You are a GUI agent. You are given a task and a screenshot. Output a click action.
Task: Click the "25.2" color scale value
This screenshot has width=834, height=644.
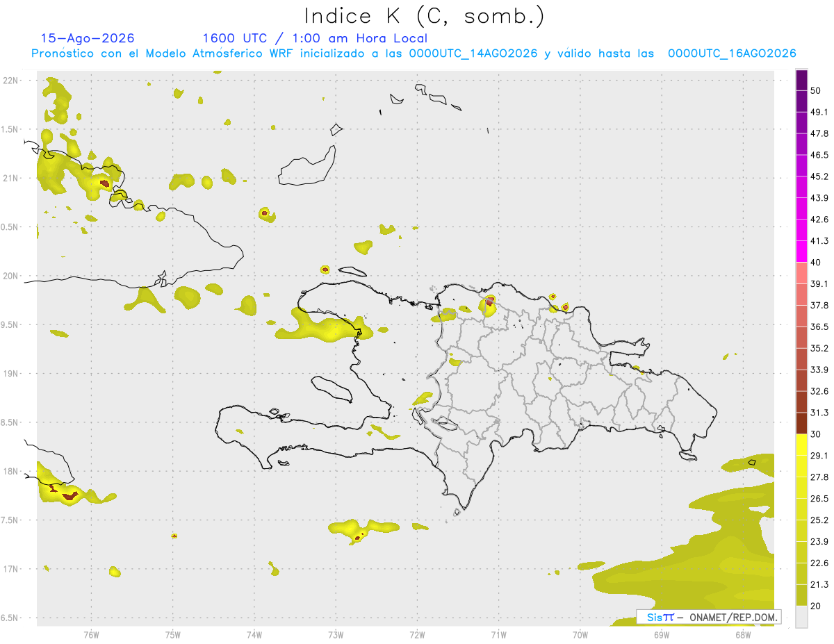click(819, 520)
